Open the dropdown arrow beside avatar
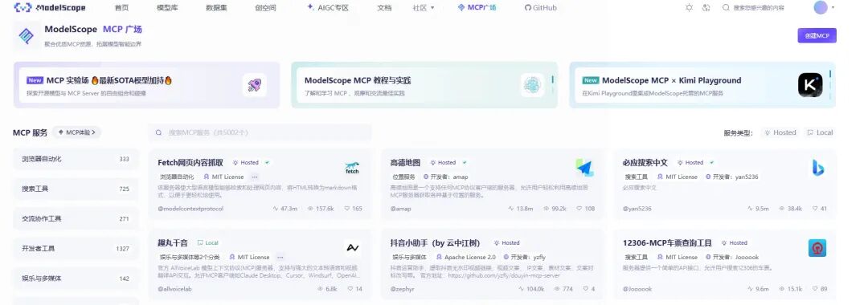868x305 pixels. click(833, 8)
